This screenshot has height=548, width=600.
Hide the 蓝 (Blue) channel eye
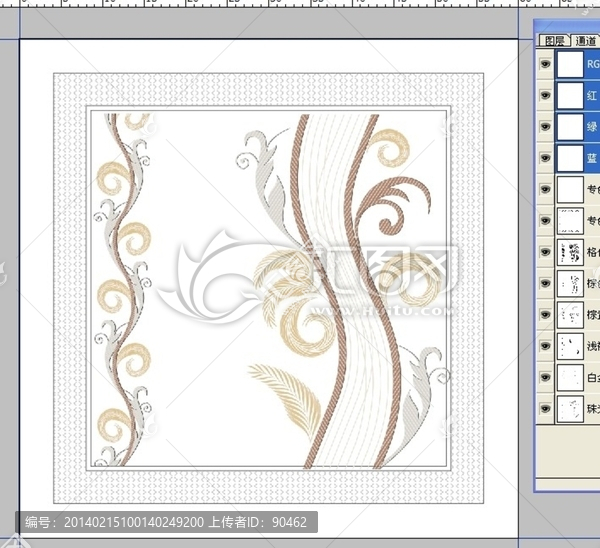click(545, 158)
